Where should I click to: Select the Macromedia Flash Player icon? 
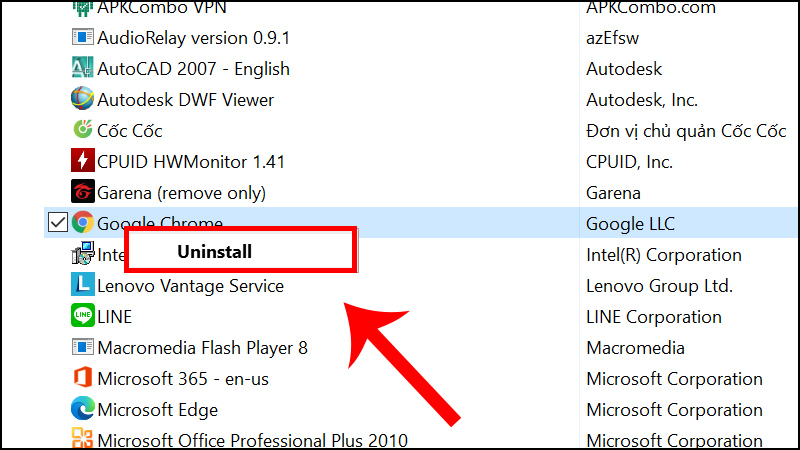click(x=83, y=348)
